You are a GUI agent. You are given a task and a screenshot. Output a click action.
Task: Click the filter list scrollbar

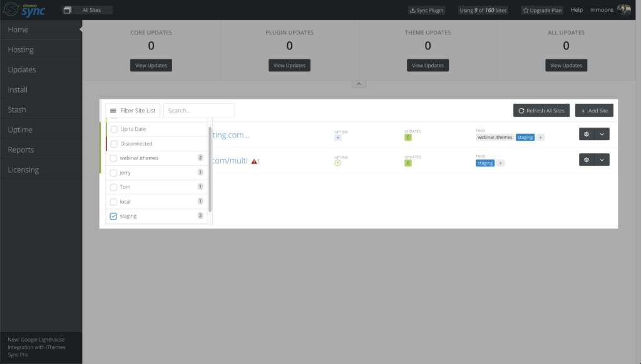[x=210, y=169]
